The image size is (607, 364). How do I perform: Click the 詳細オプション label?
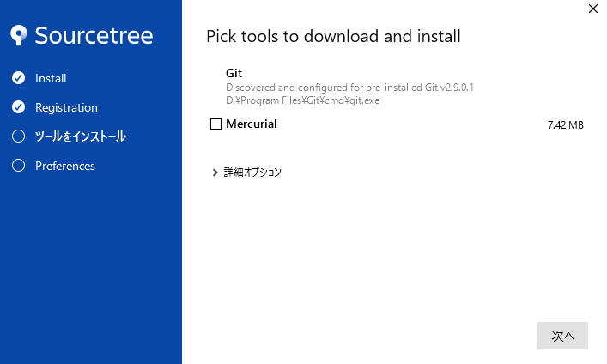[x=252, y=173]
